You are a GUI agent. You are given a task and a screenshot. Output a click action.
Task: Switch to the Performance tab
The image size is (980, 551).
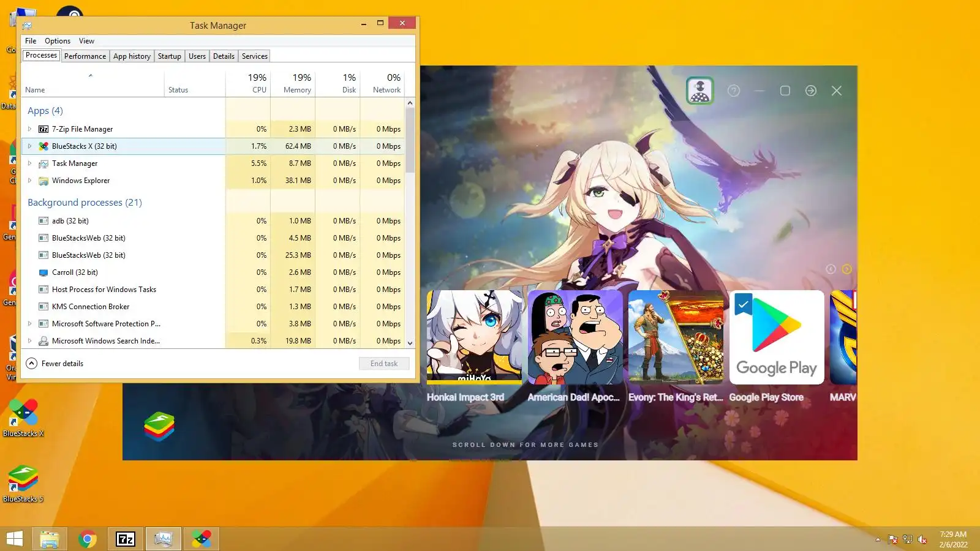[x=85, y=56]
